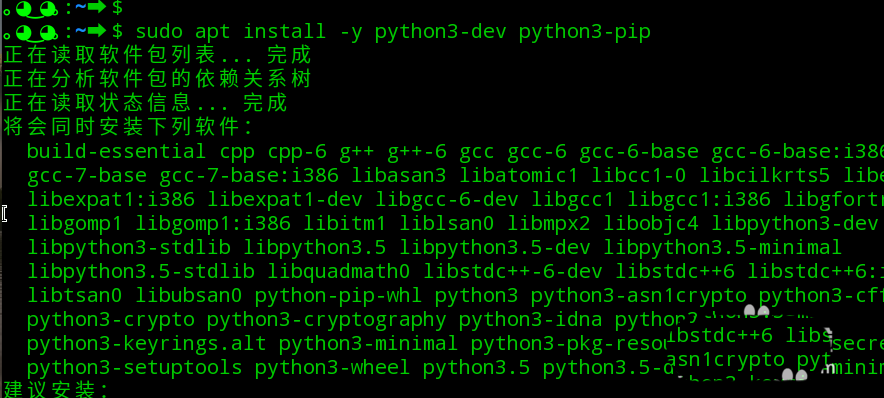Viewport: 884px width, 398px height.
Task: Click the package name "libasan3"
Action: click(399, 175)
